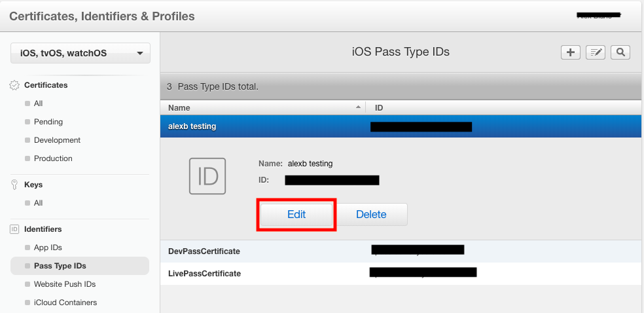
Task: Sort by Name column arrow
Action: coord(358,107)
